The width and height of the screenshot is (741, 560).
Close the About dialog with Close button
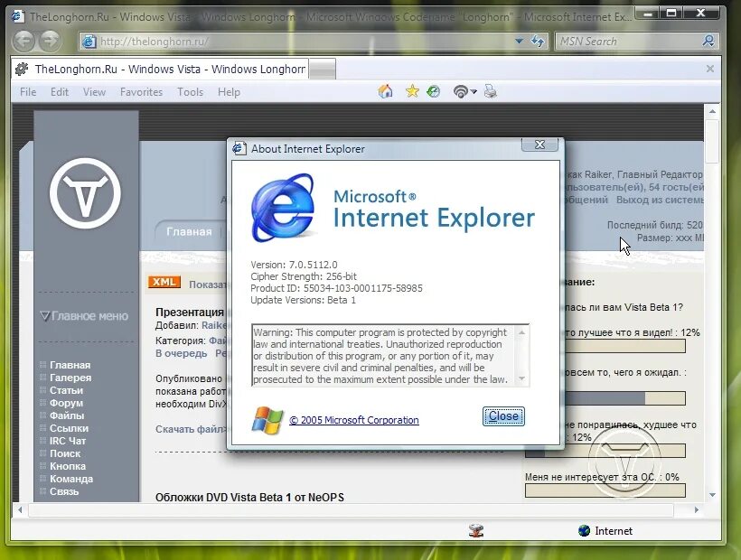[x=503, y=416]
